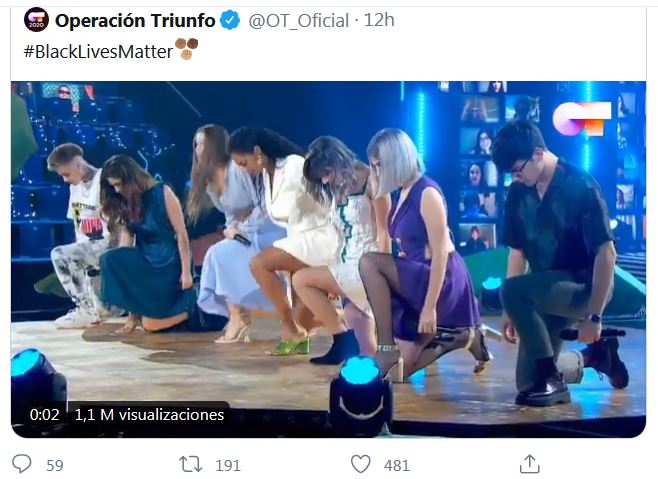Retweet using the arrows icon
The width and height of the screenshot is (658, 479).
[x=190, y=464]
